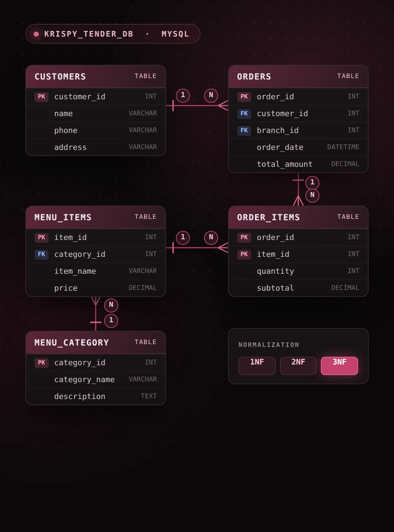394x532 pixels.
Task: Select the 2NF normalization button
Action: [298, 366]
